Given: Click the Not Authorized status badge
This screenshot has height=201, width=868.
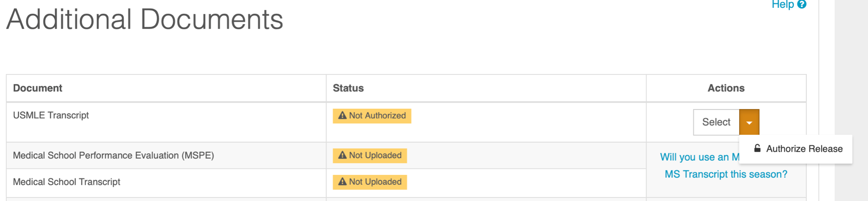Looking at the screenshot, I should 372,116.
